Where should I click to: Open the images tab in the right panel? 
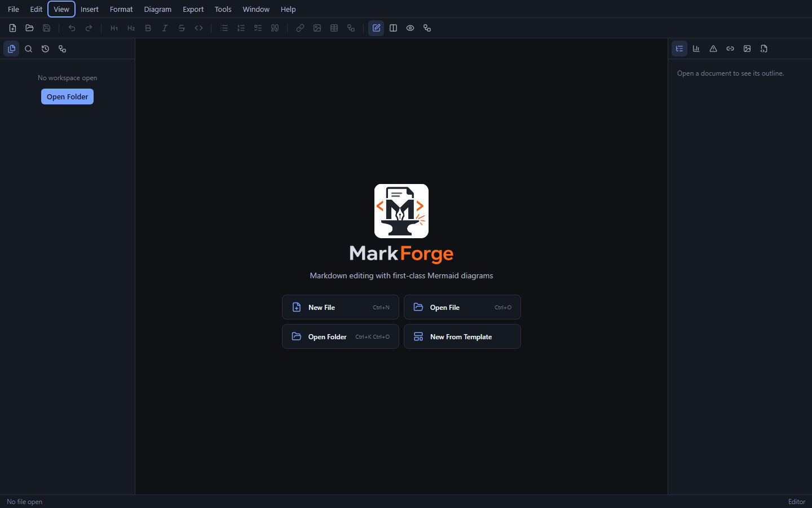coord(747,49)
